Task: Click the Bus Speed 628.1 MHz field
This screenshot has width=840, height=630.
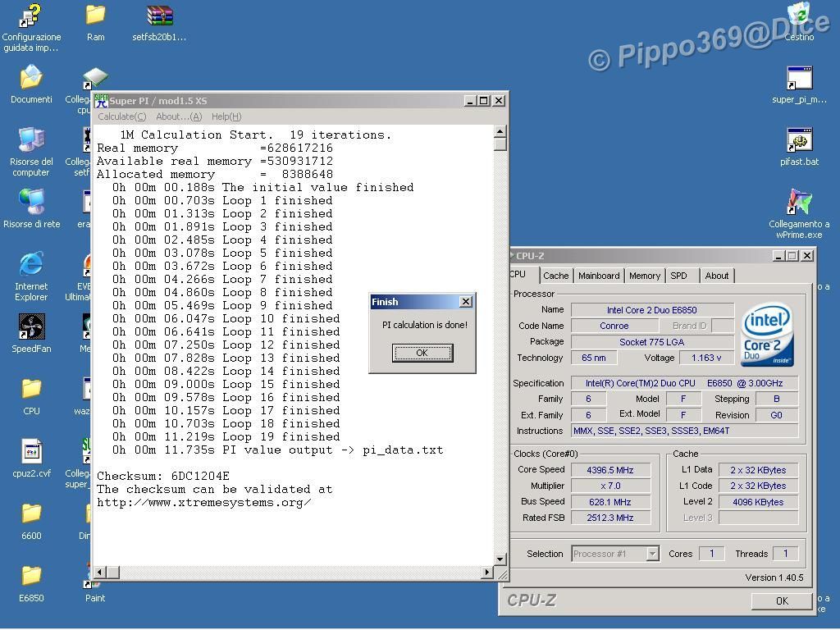Action: click(x=610, y=502)
